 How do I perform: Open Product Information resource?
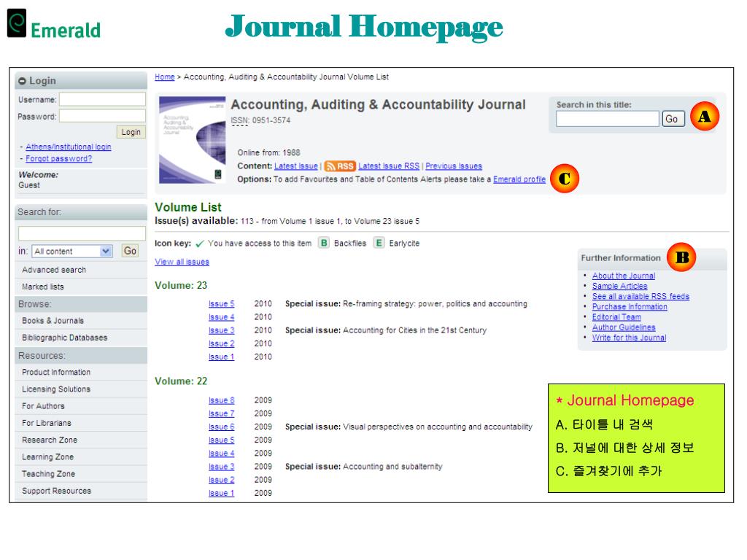click(x=56, y=372)
